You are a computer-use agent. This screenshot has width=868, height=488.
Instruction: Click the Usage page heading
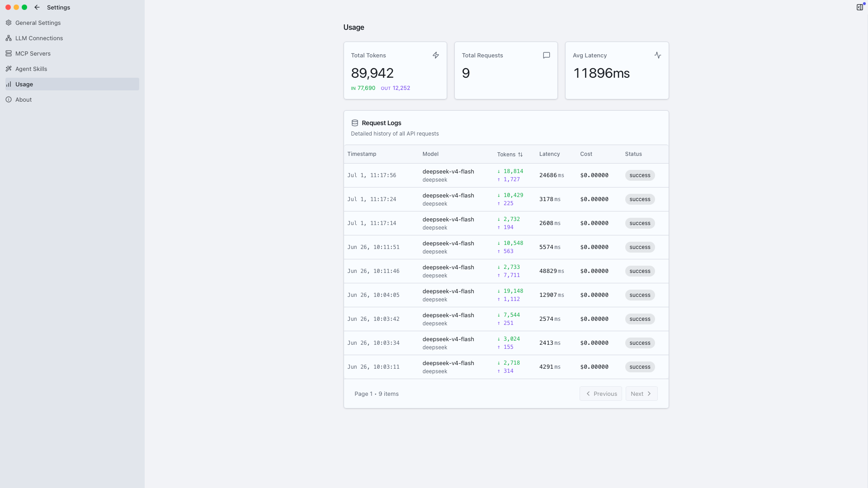pyautogui.click(x=354, y=27)
